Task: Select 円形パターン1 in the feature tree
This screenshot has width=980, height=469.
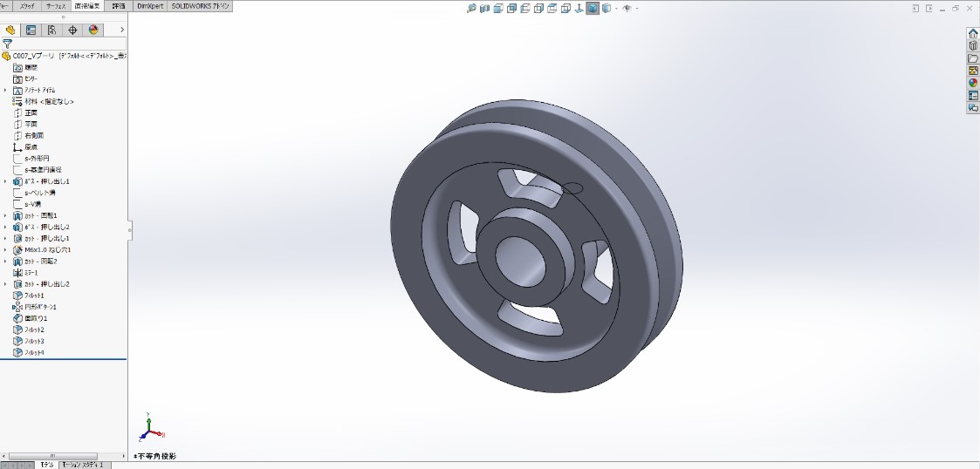Action: point(40,307)
